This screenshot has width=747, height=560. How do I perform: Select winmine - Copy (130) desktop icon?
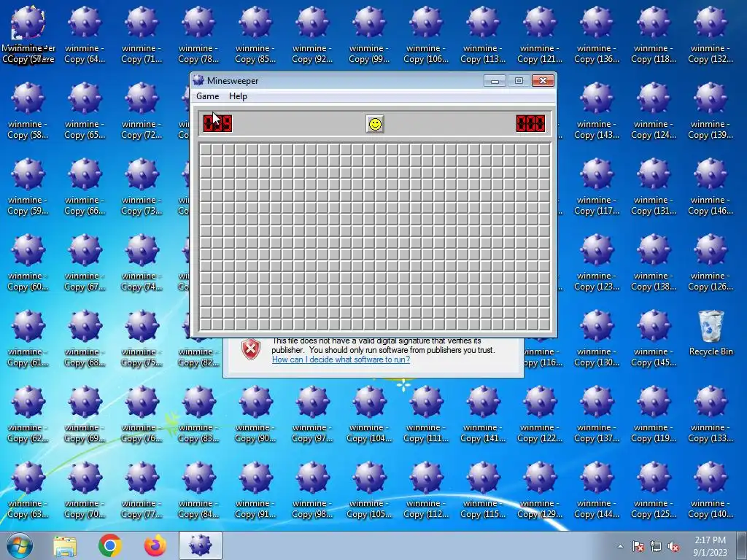pyautogui.click(x=597, y=338)
